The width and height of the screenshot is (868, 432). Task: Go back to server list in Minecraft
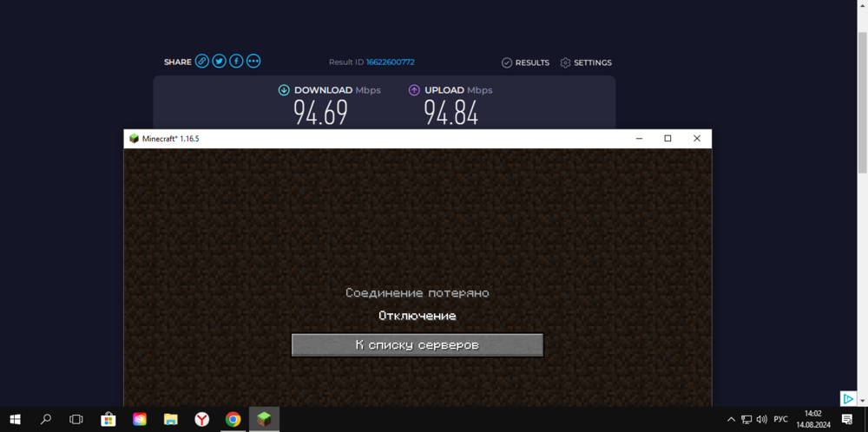click(x=418, y=345)
